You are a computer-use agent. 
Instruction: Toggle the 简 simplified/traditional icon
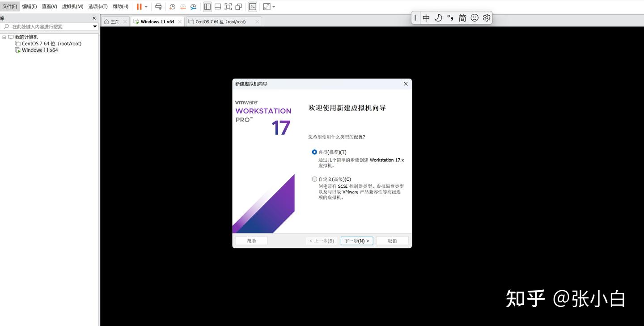point(462,18)
